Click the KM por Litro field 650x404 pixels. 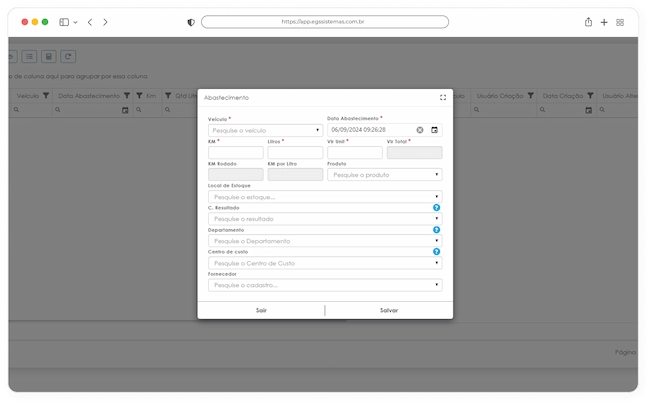(295, 174)
